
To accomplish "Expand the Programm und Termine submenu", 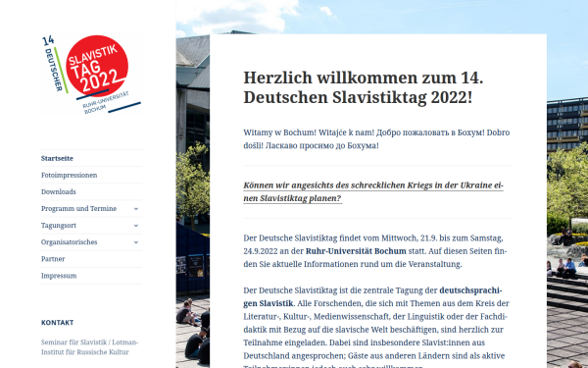I will (136, 209).
